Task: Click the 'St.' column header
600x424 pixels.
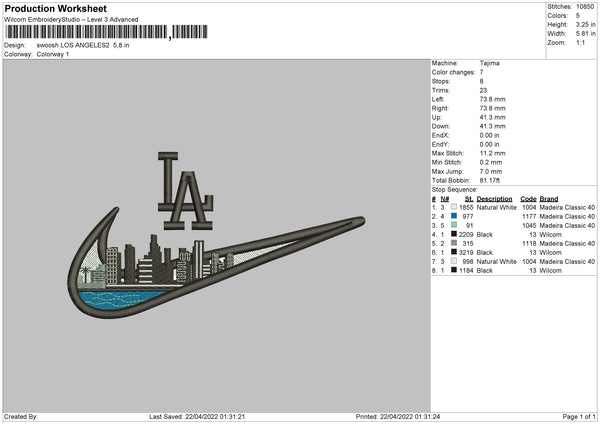Action: click(x=469, y=199)
